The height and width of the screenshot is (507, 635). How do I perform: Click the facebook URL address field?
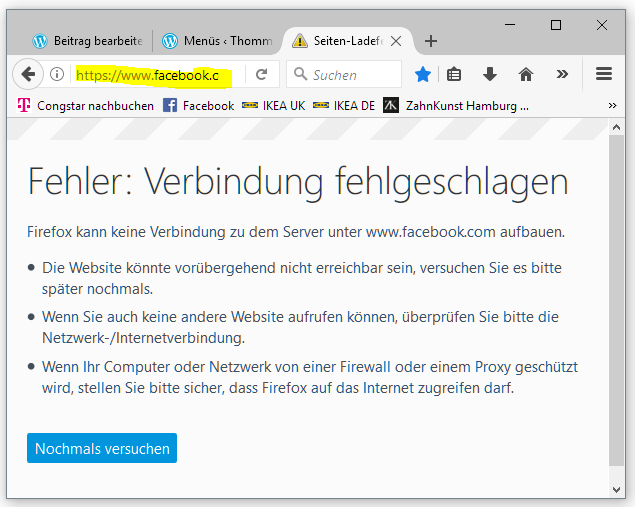(x=158, y=75)
